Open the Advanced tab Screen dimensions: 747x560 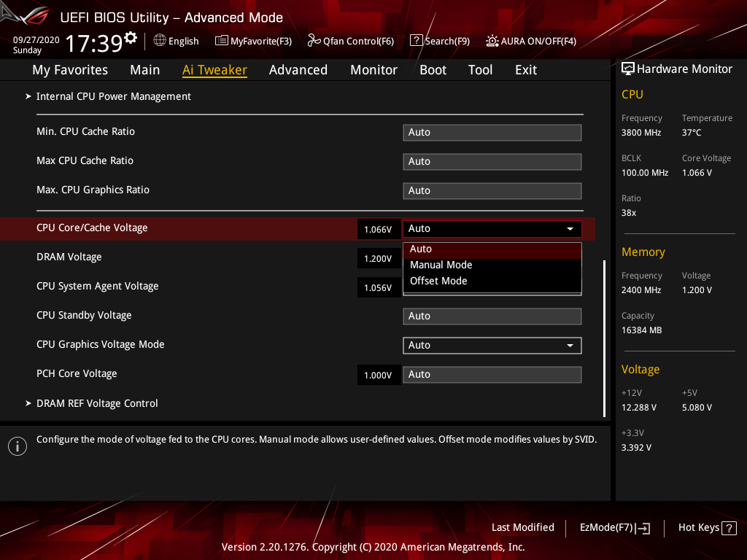click(298, 70)
